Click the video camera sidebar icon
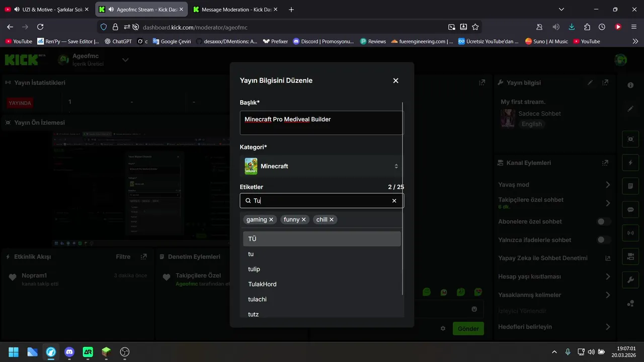This screenshot has height=362, width=644. pyautogui.click(x=630, y=256)
